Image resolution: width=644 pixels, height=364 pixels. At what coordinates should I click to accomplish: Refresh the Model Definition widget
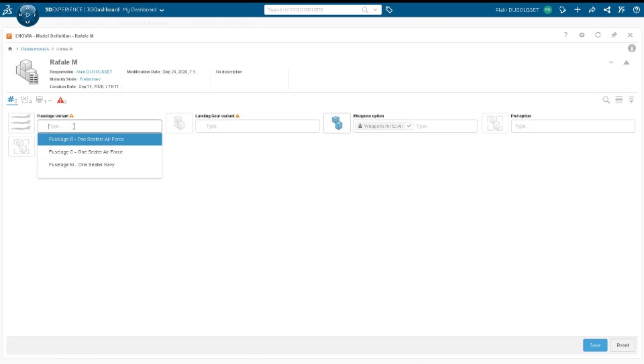598,36
